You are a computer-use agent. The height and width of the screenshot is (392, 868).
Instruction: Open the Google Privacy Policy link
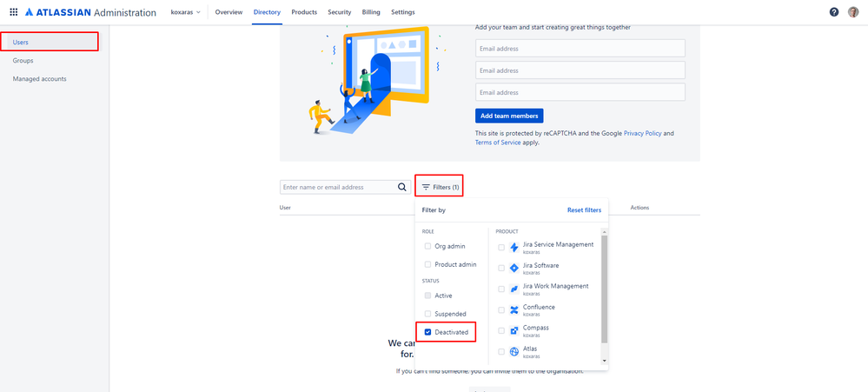click(643, 134)
